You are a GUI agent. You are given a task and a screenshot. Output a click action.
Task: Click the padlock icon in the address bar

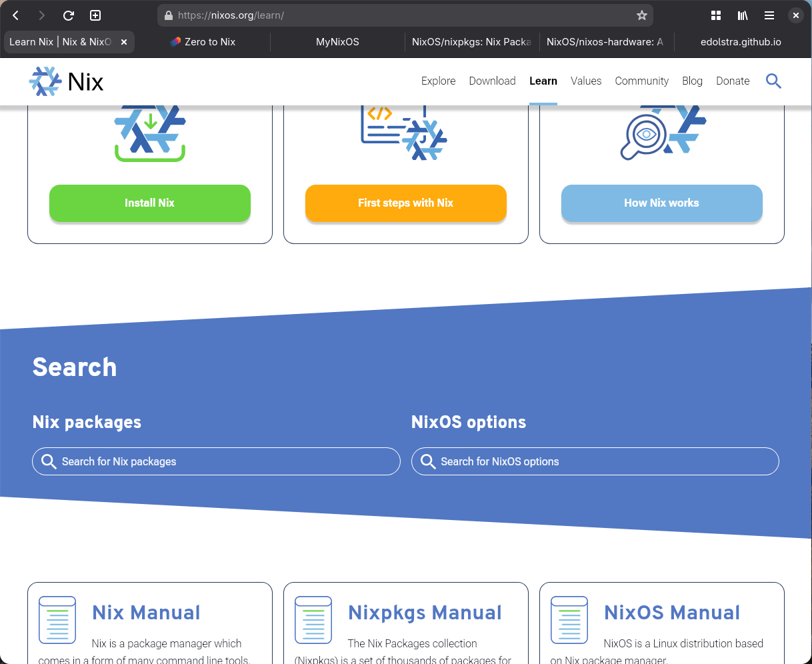[168, 15]
